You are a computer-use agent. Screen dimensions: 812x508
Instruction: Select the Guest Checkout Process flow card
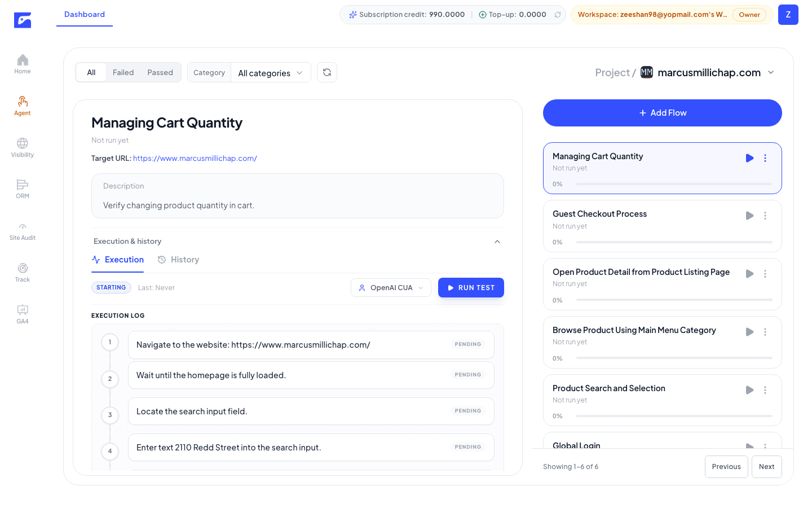pyautogui.click(x=663, y=226)
